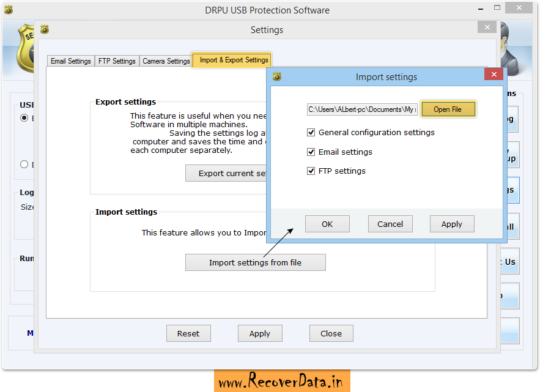
Task: Select the first USB radio button in main window
Action: click(x=24, y=118)
